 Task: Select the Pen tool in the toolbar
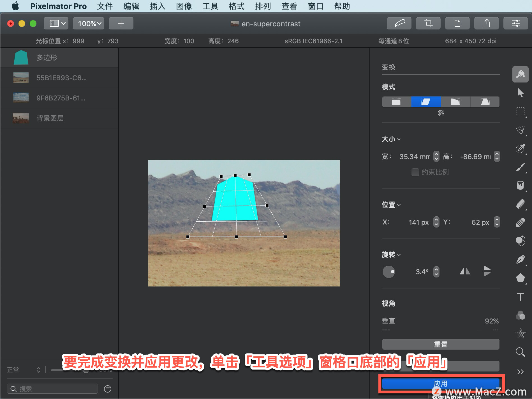tap(520, 259)
